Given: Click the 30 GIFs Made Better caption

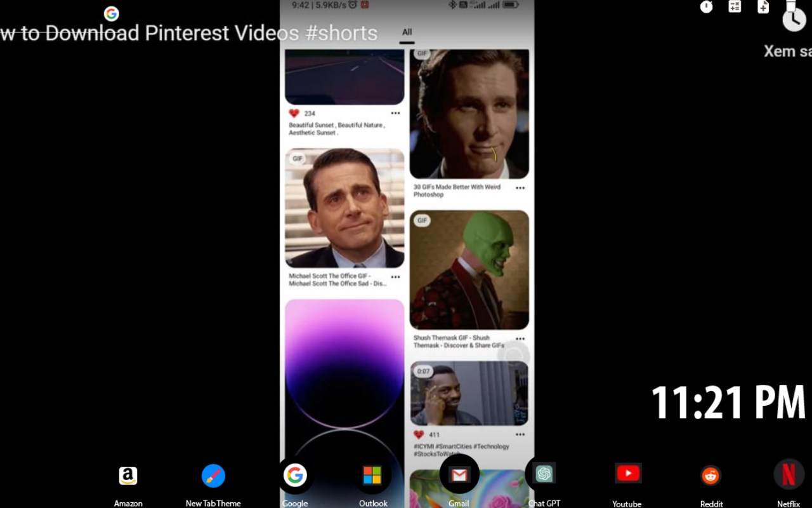Looking at the screenshot, I should pos(457,190).
